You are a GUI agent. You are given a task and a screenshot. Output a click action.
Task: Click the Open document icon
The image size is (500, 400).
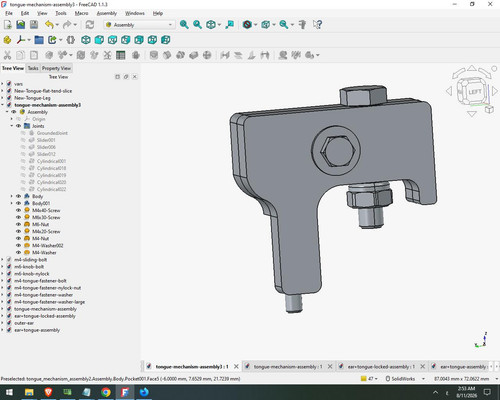pos(21,25)
